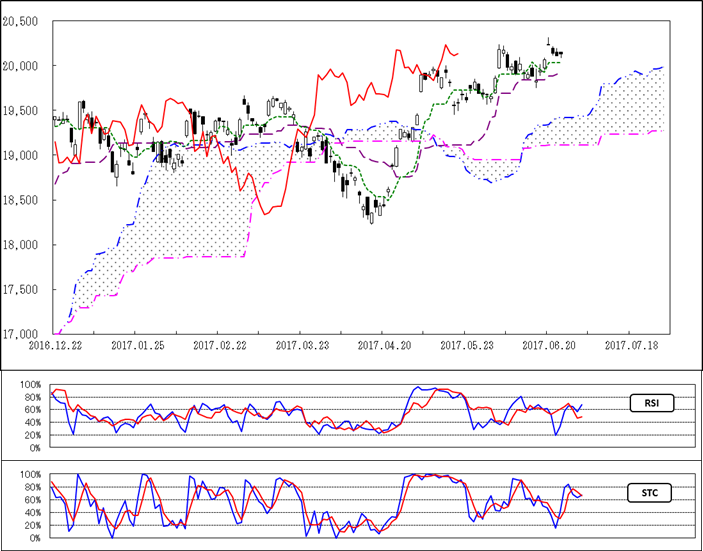Click the 17,000 price axis label

(20, 334)
